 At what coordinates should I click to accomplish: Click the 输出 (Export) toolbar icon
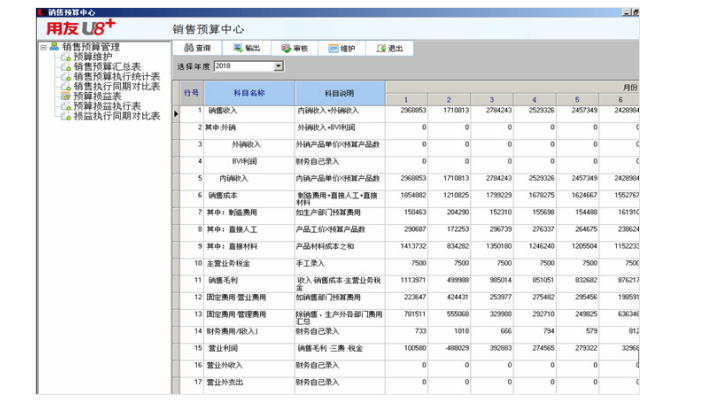coord(246,48)
